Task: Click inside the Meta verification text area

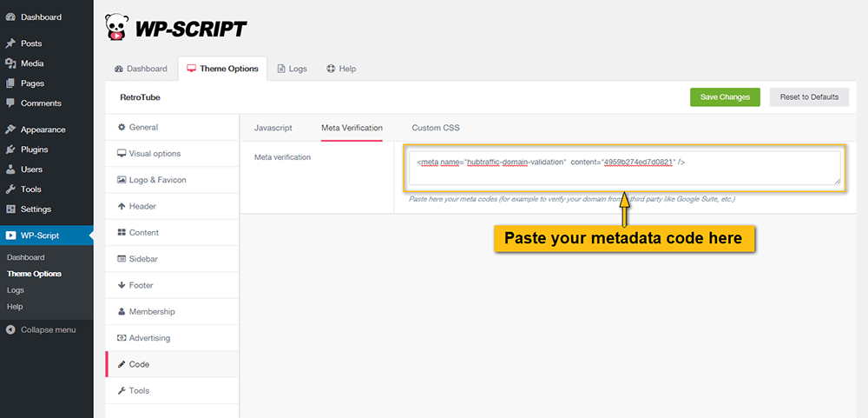Action: click(623, 169)
